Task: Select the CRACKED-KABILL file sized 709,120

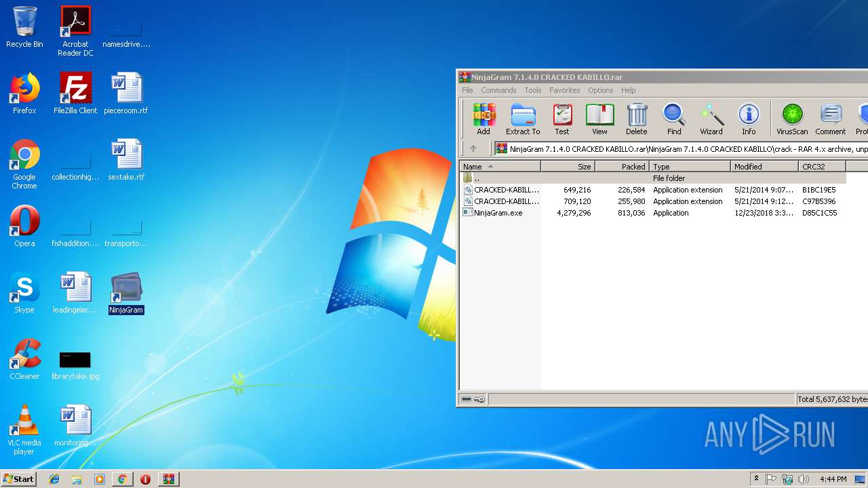Action: tap(653, 201)
